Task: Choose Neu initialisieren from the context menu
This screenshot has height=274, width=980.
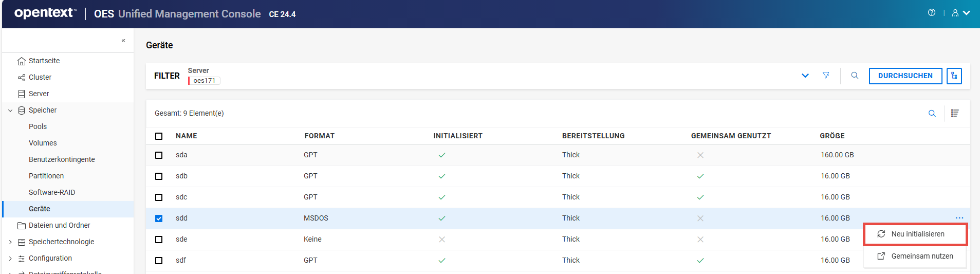Action: point(917,234)
